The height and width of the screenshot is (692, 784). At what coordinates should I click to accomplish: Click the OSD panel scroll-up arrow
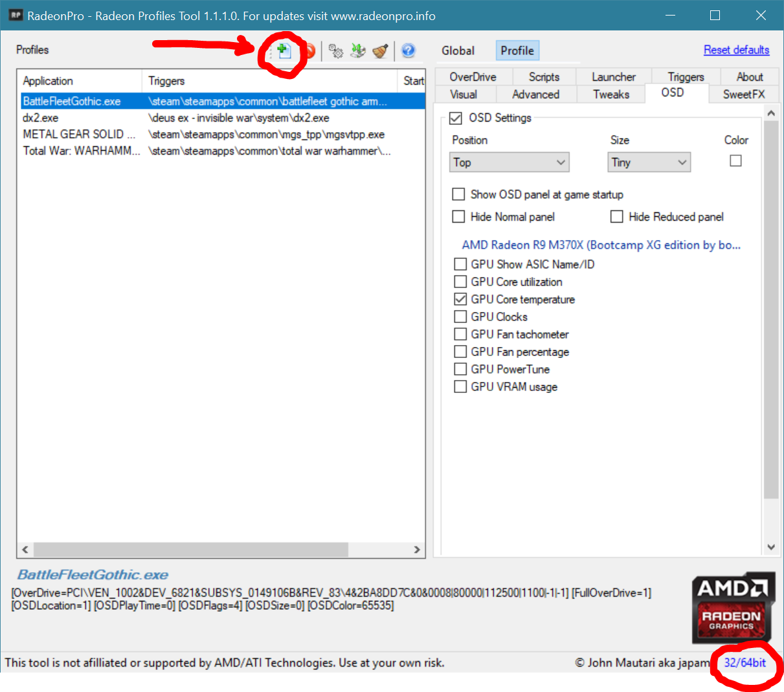click(x=771, y=113)
